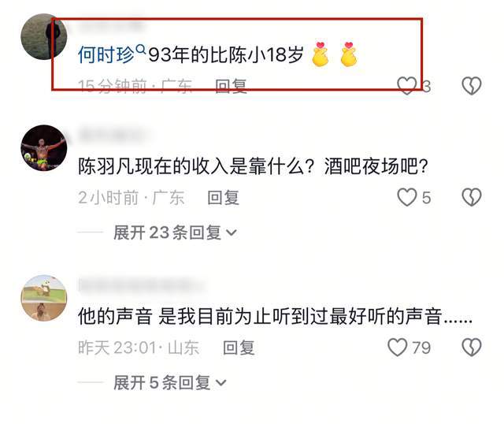This screenshot has width=504, height=424.
Task: Like the 93年的比陈小18岁 comment
Action: tap(406, 86)
